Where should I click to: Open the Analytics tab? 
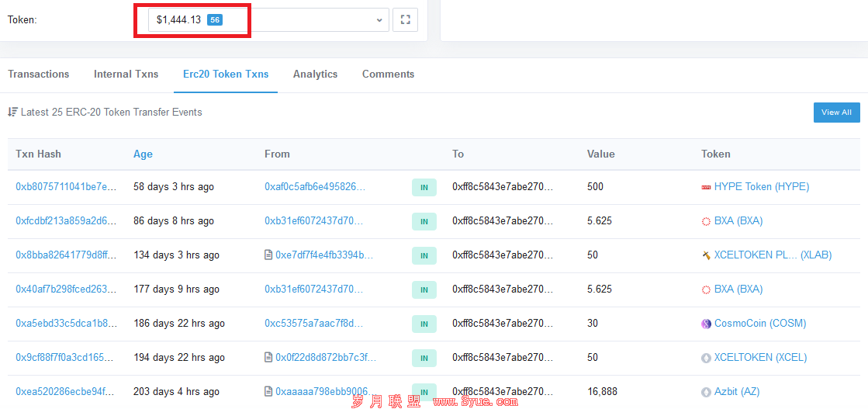click(x=316, y=75)
